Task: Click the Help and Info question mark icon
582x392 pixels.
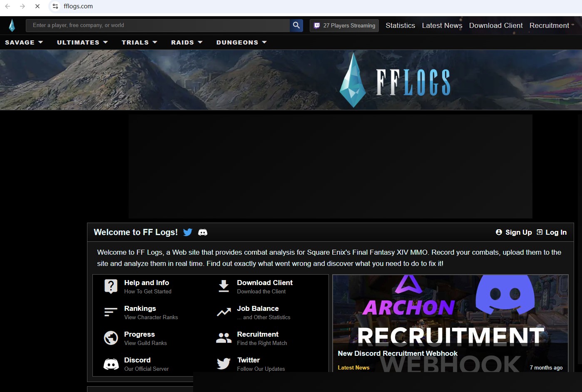Action: 111,286
